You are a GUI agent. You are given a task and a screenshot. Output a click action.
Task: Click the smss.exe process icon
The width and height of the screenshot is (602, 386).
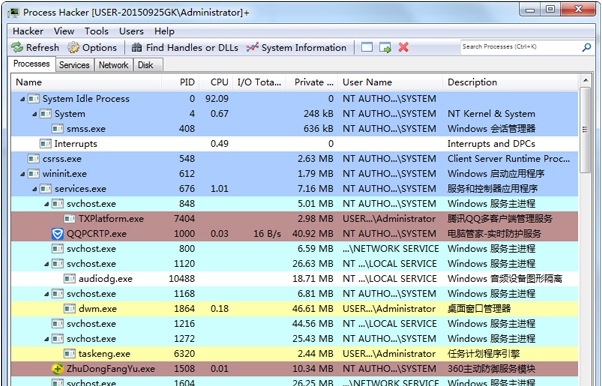click(x=58, y=129)
